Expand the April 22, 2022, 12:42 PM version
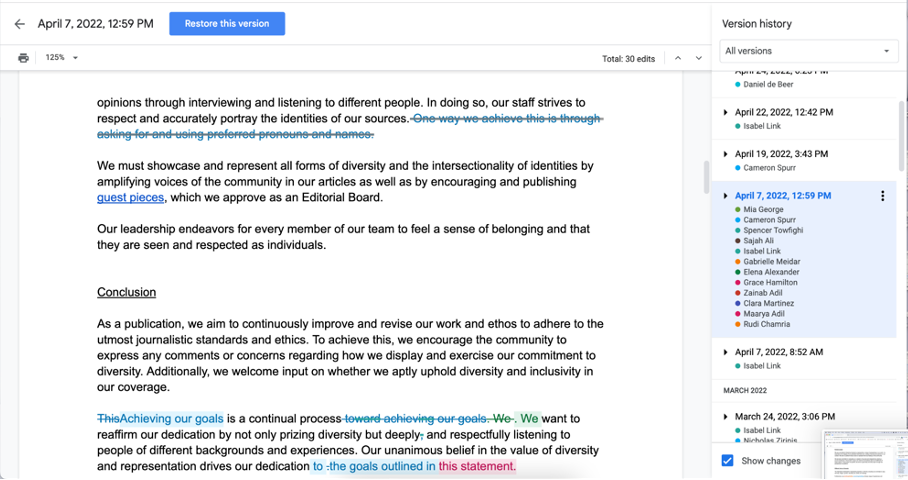The image size is (908, 480). [726, 112]
